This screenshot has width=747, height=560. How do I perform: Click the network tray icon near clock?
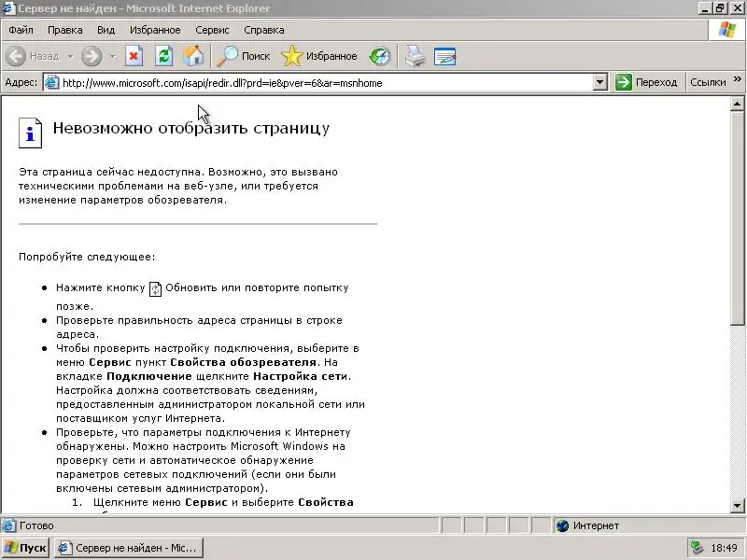coord(698,548)
